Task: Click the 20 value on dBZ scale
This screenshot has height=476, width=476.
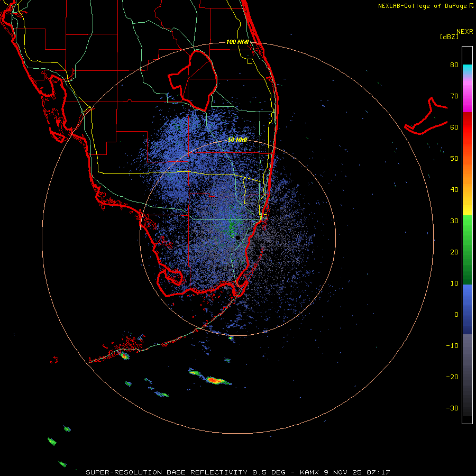Action: click(454, 252)
